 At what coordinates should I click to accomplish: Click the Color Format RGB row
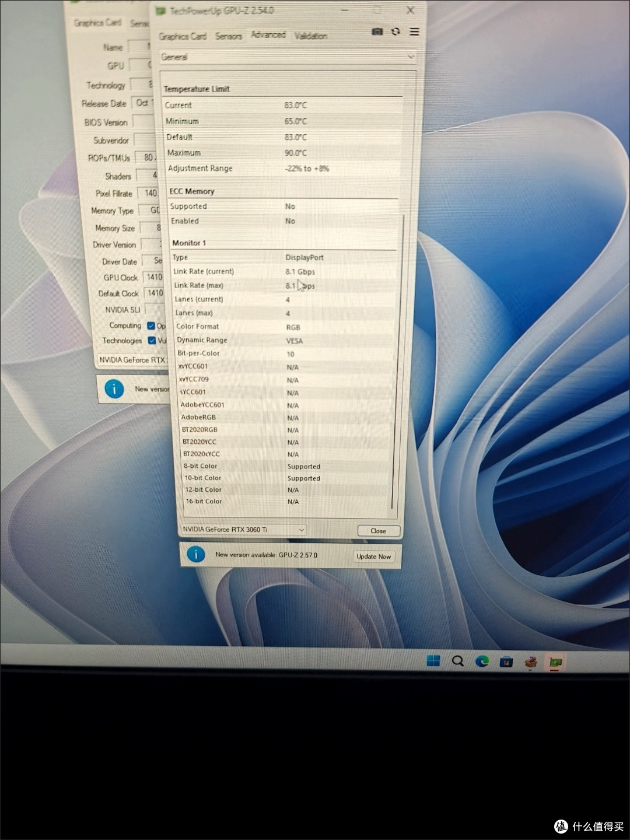pos(285,327)
